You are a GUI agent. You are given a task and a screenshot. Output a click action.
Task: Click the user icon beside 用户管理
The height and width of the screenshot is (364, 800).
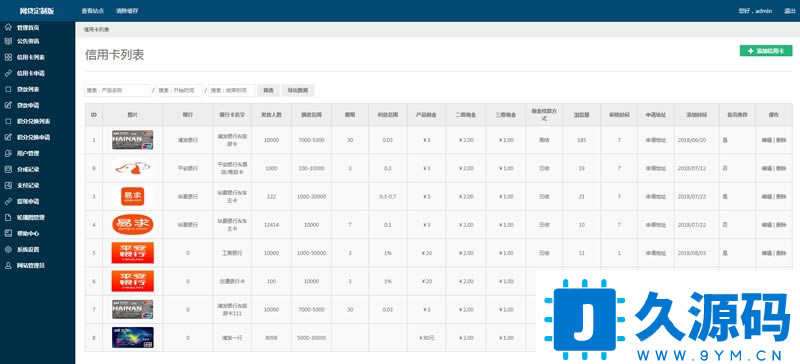coord(8,153)
